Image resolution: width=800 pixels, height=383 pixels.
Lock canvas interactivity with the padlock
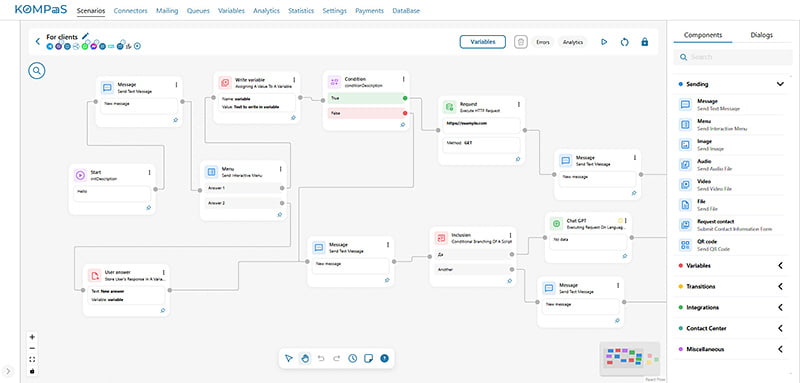(33, 371)
